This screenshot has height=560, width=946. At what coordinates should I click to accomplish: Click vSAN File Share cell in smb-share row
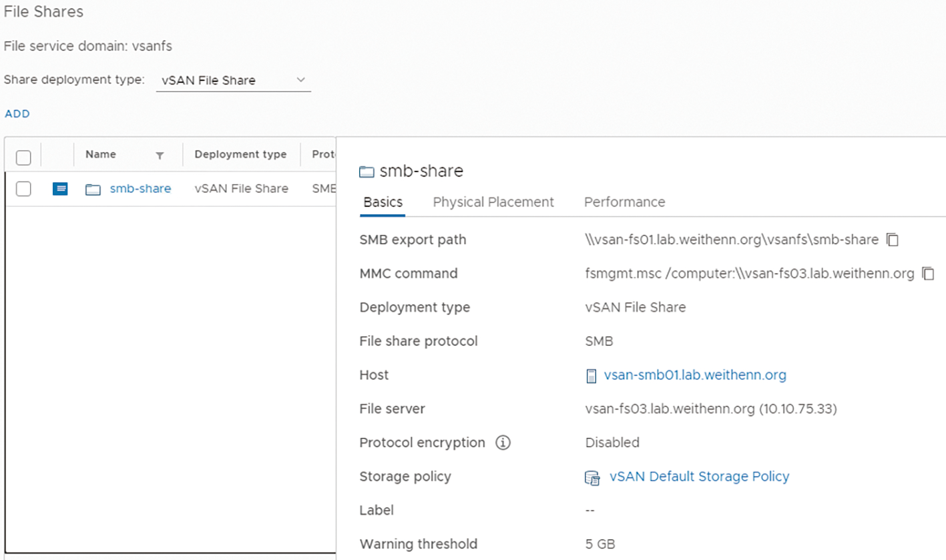coord(242,189)
